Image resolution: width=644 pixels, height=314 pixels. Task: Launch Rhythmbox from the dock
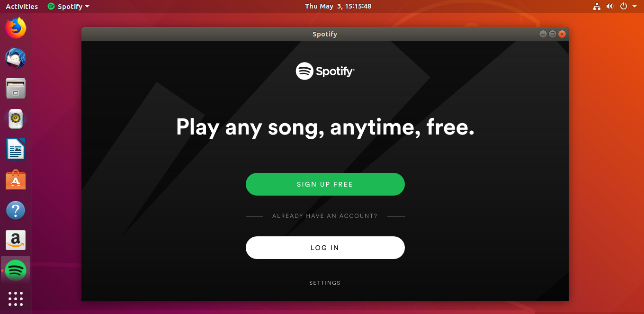[x=16, y=119]
